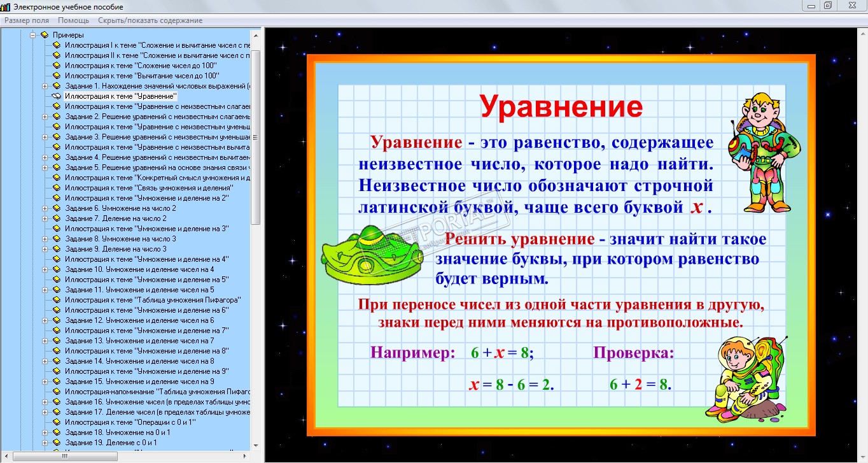Click the up arrow of the tree's vertical scrollbar
Screen dimensions: 868x463
tap(256, 35)
